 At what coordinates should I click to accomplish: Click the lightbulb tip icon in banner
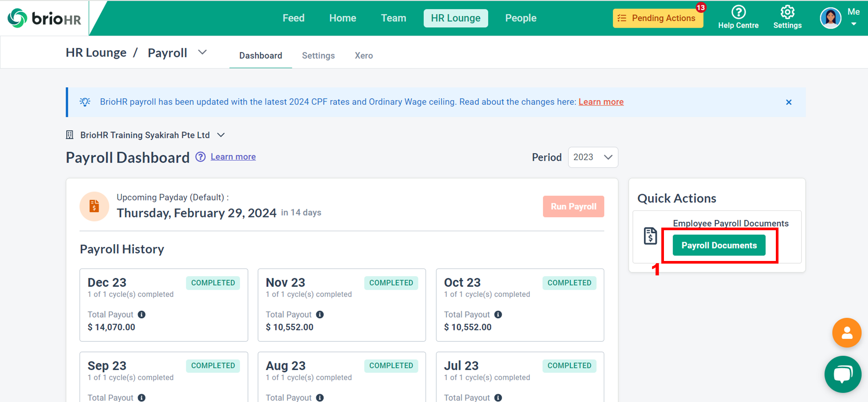point(85,102)
